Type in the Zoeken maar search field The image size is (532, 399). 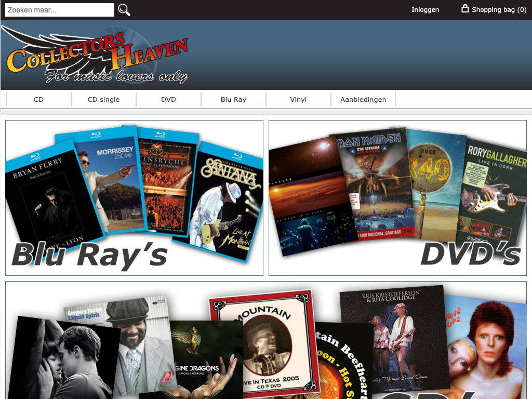[x=60, y=10]
